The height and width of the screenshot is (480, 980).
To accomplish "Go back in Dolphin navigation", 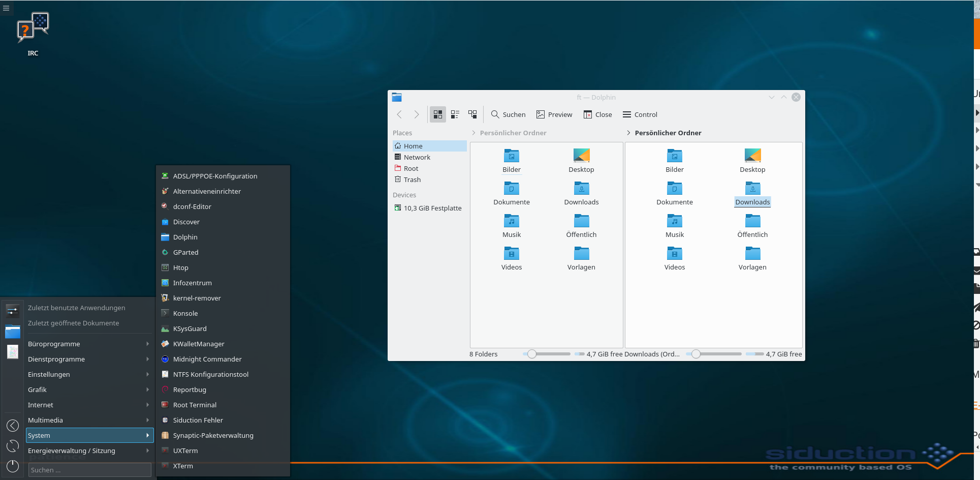I will (399, 114).
